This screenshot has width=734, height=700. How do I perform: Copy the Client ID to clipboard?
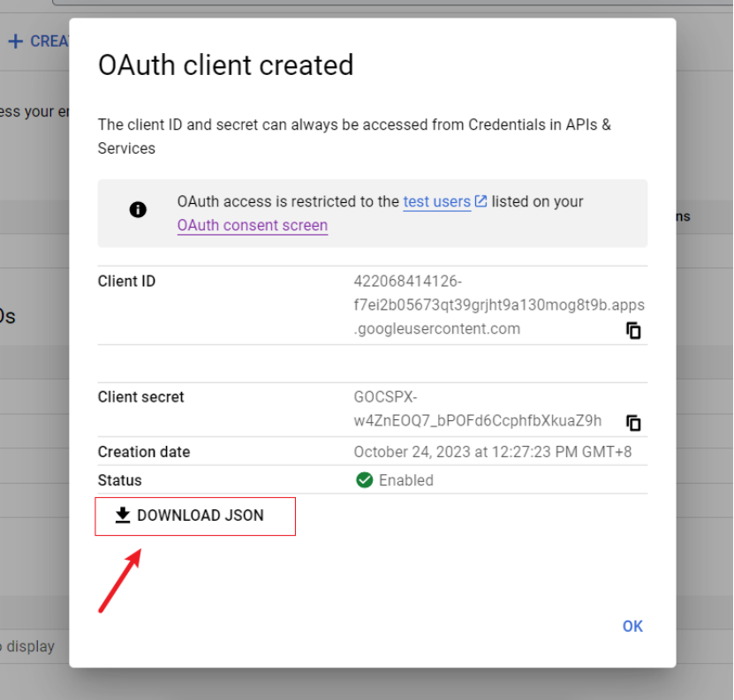633,331
